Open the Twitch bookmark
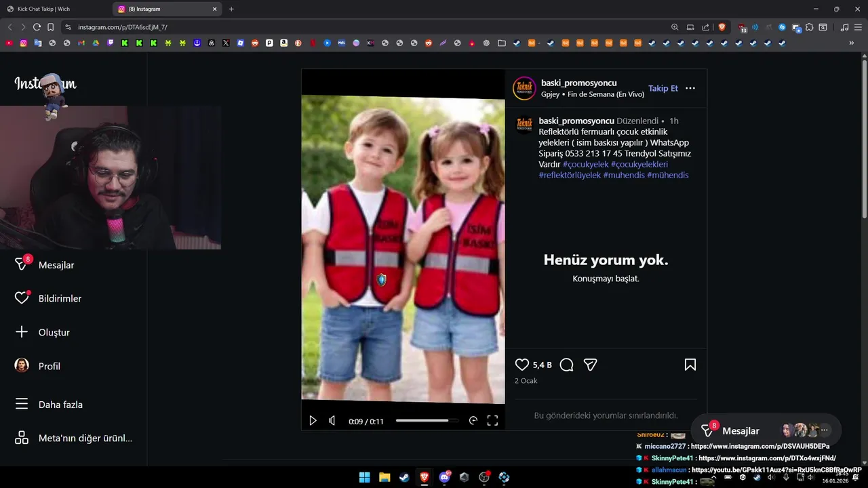Image resolution: width=868 pixels, height=488 pixels. [x=111, y=43]
